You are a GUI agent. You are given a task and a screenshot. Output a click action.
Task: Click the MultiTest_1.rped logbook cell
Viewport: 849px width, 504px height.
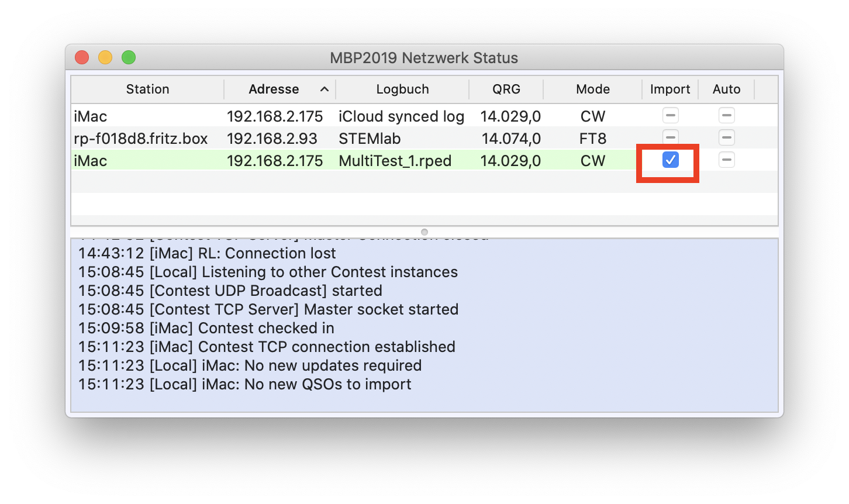[x=395, y=161]
